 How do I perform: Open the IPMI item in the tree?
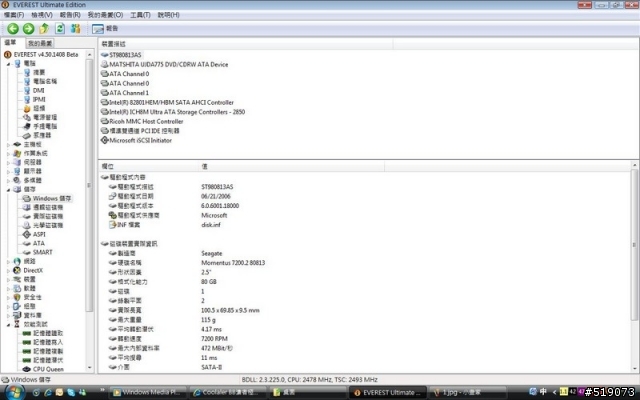(x=39, y=99)
